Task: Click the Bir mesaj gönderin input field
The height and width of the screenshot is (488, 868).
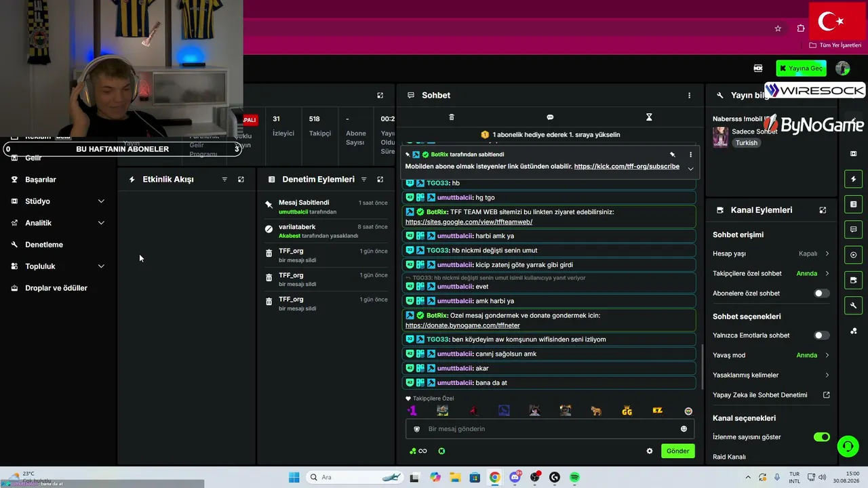Action: 549,429
